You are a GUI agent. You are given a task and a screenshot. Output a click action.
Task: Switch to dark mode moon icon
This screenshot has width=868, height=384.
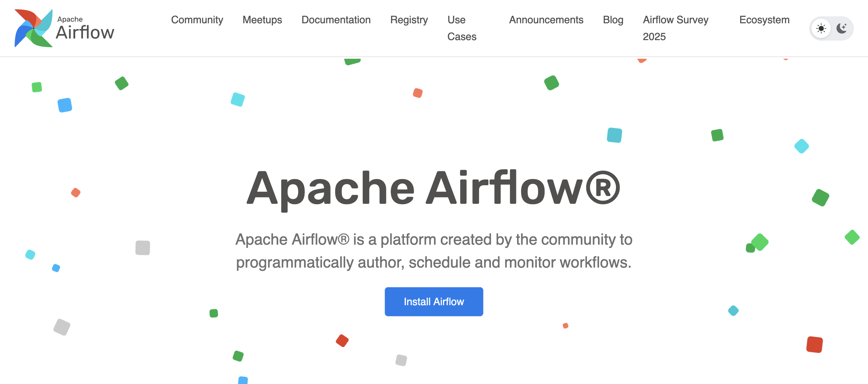click(842, 28)
